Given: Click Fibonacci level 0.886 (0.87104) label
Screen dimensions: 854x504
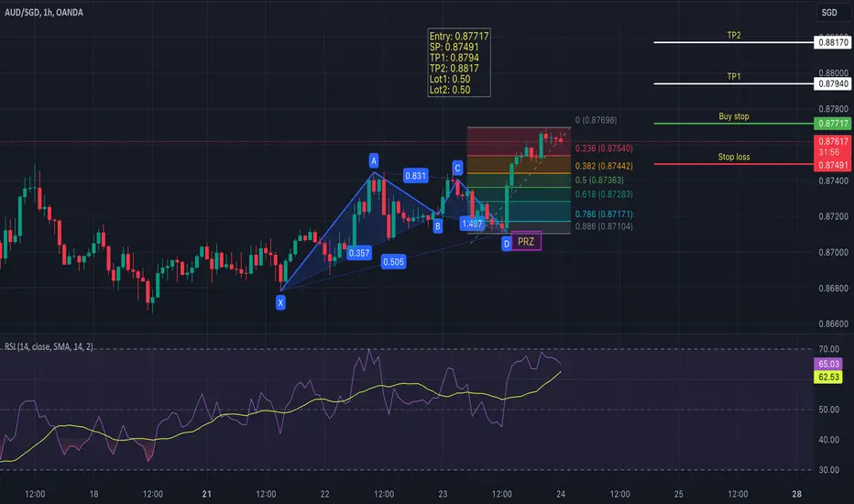Looking at the screenshot, I should point(604,226).
